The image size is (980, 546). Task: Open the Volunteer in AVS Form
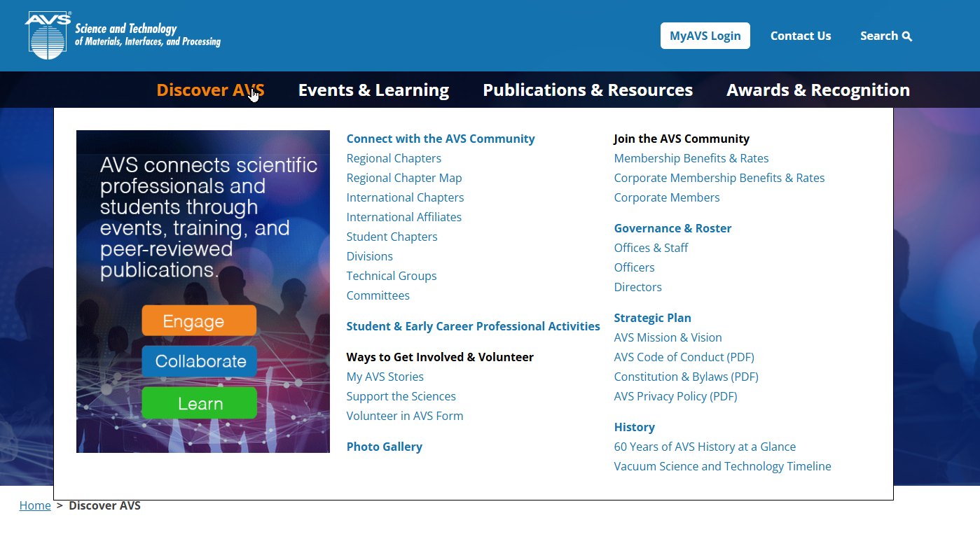coord(405,416)
